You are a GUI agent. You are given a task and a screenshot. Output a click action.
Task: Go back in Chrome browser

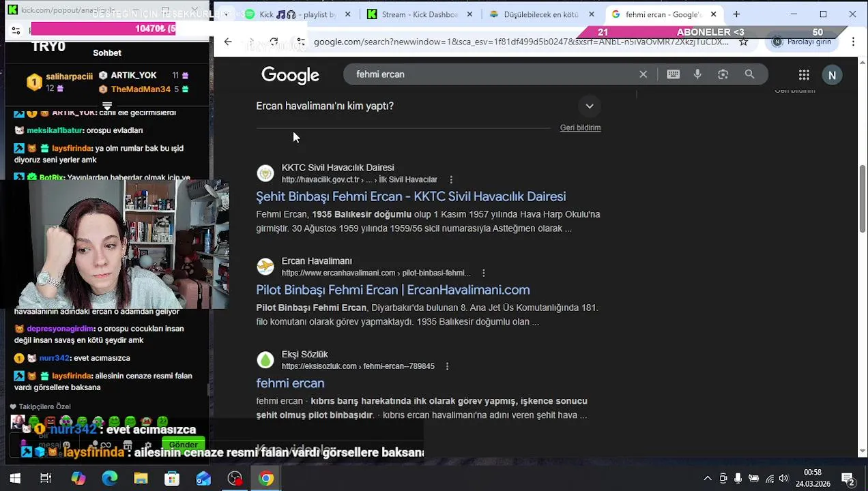[228, 42]
